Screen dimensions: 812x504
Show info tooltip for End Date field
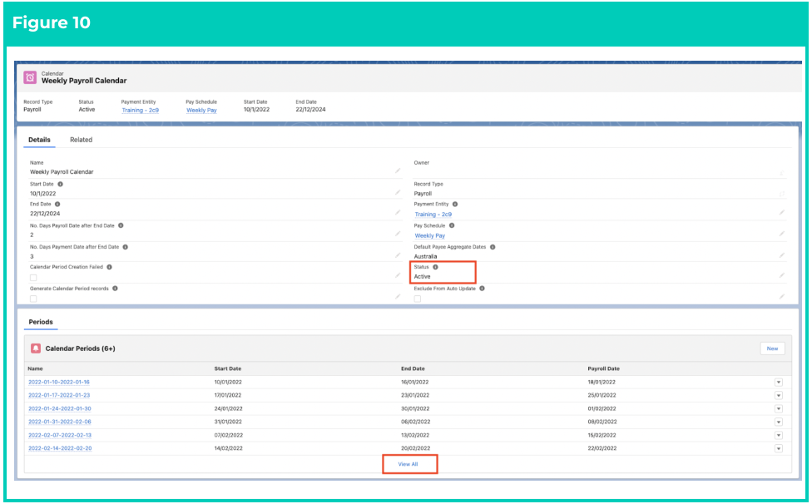click(57, 205)
